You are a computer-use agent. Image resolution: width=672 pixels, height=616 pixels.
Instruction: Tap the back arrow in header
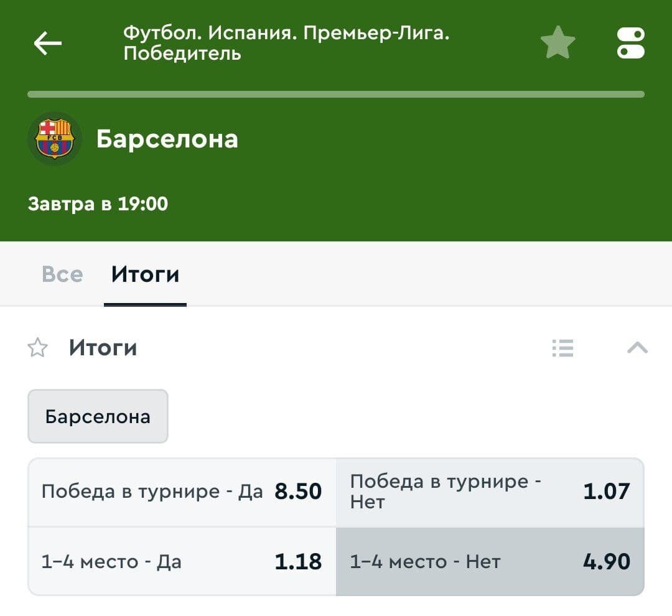click(47, 44)
